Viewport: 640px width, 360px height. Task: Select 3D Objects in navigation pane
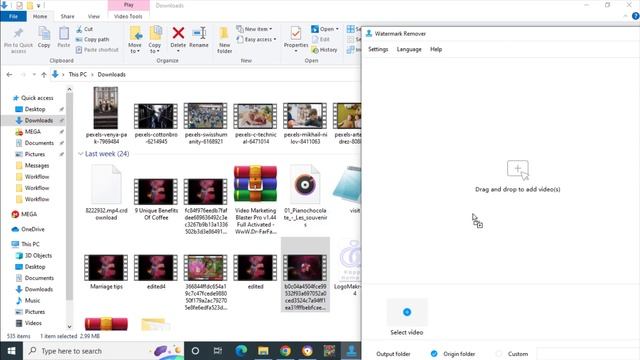pyautogui.click(x=38, y=256)
